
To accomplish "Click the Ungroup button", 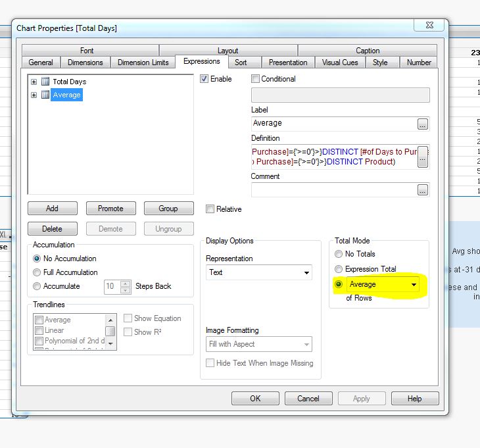I will click(168, 229).
